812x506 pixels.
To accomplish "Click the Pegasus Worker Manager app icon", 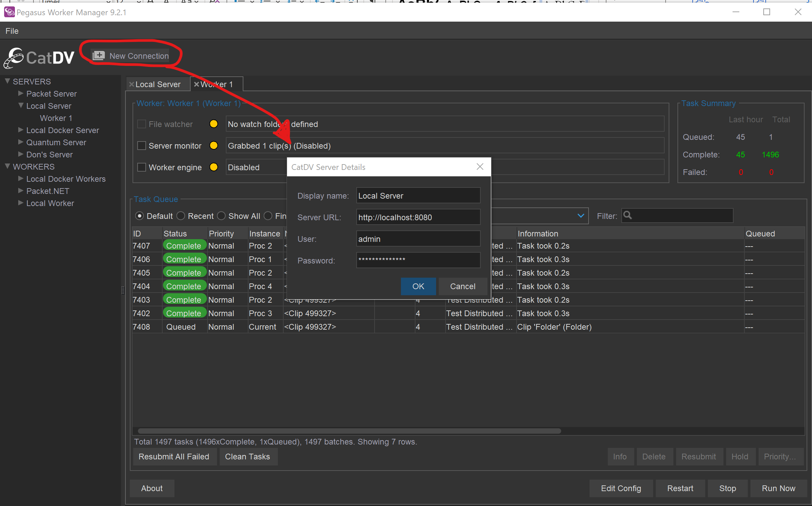I will tap(9, 12).
